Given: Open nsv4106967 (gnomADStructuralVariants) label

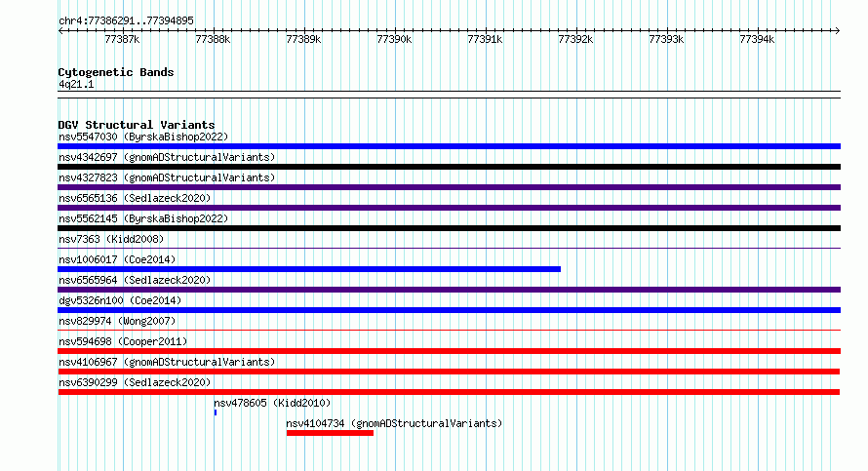Looking at the screenshot, I should pyautogui.click(x=167, y=362).
